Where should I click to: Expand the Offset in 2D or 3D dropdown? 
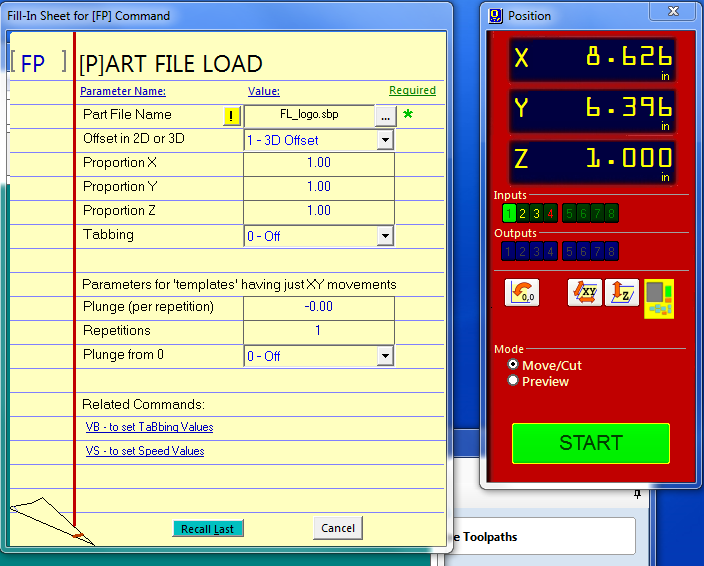point(385,140)
